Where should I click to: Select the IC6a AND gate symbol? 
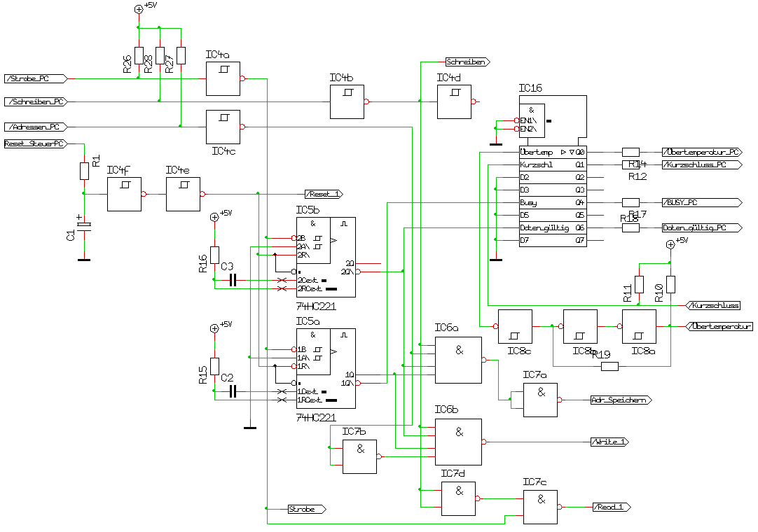point(458,360)
